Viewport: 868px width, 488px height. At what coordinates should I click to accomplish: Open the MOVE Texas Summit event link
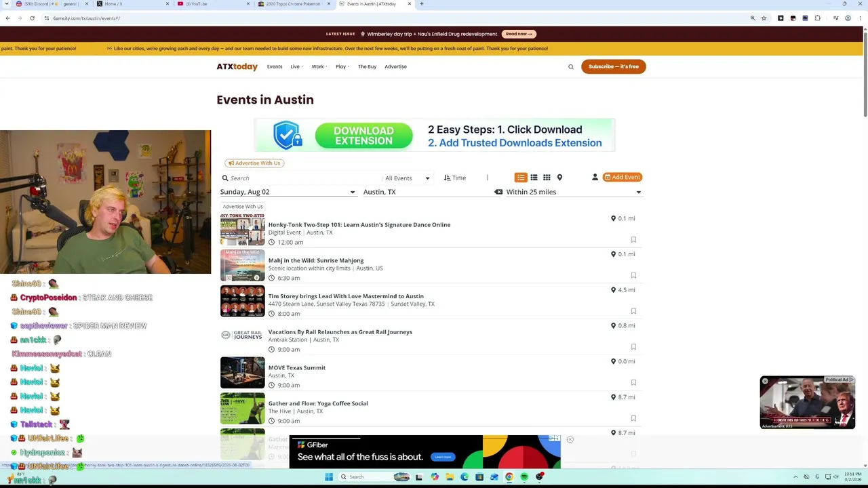coord(297,368)
